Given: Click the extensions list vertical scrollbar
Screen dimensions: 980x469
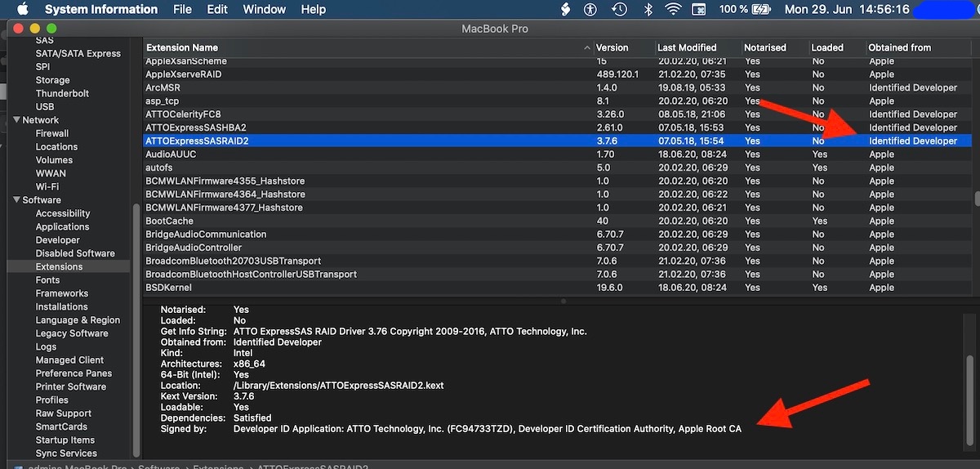Looking at the screenshot, I should tap(976, 199).
